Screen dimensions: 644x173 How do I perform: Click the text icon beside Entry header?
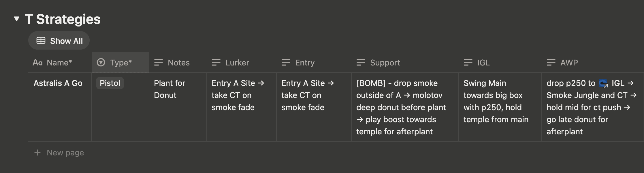[286, 62]
